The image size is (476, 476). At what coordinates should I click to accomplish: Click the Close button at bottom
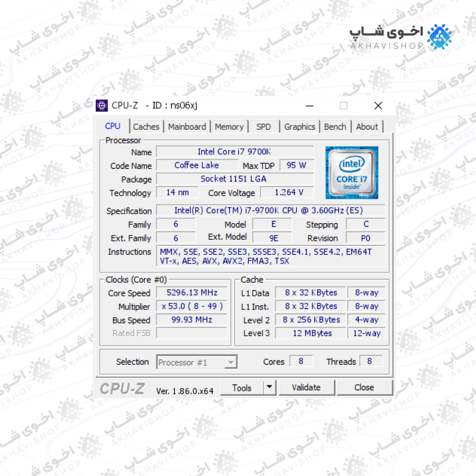364,387
